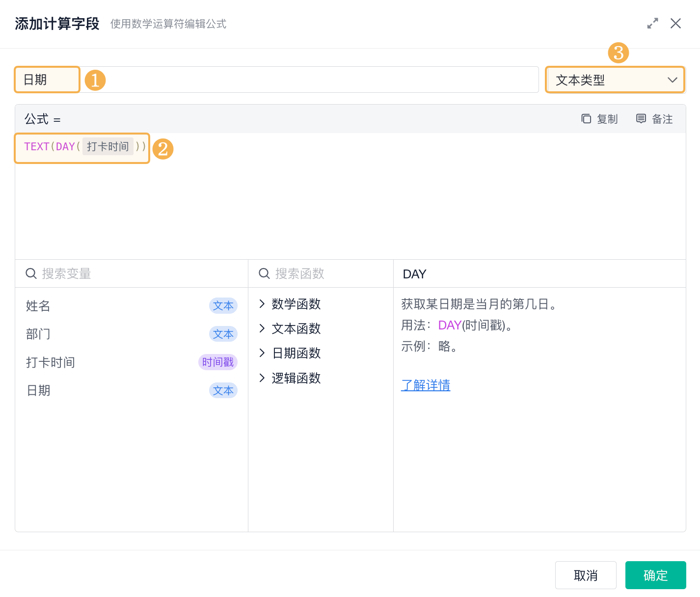The height and width of the screenshot is (597, 700).
Task: Click the 打卡时间 chip in the formula
Action: 108,146
